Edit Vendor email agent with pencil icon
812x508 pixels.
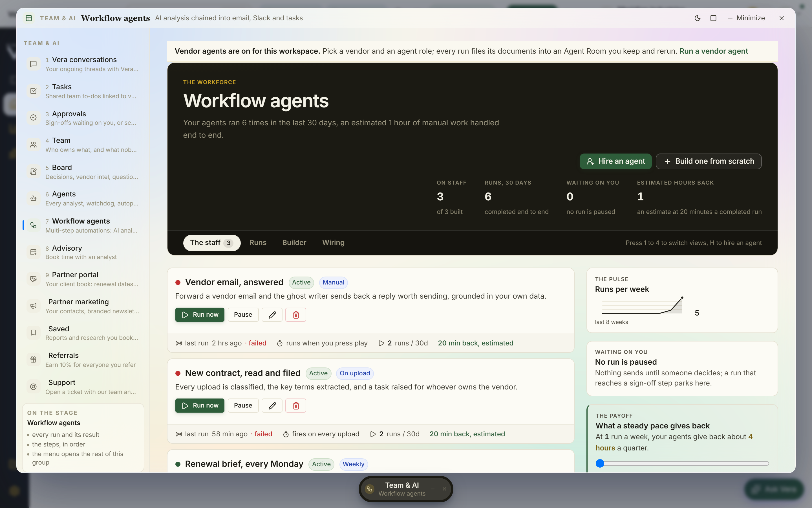[x=272, y=315]
